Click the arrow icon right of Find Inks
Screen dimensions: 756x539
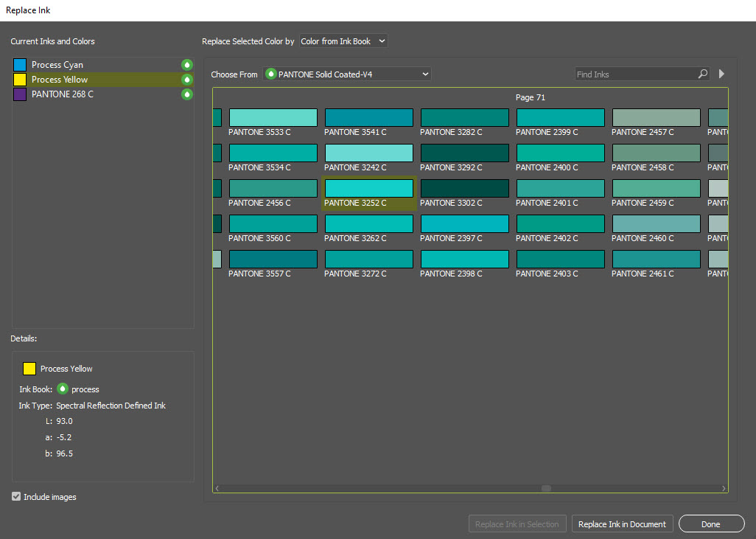click(x=722, y=74)
